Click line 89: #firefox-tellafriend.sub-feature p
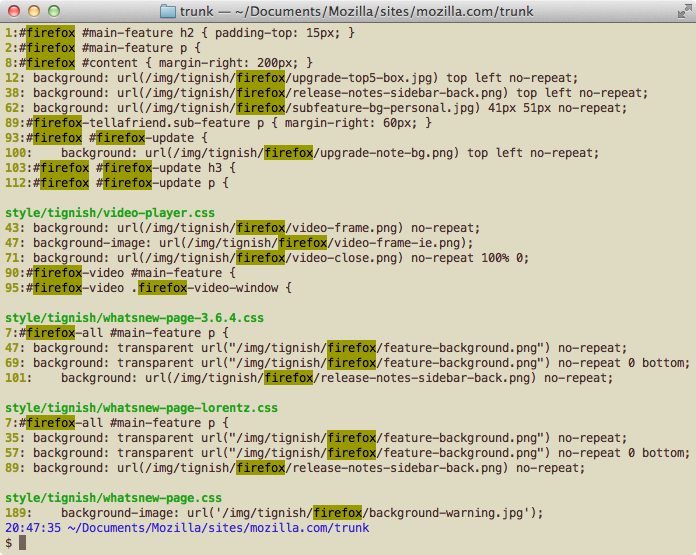696x555 pixels. (218, 123)
